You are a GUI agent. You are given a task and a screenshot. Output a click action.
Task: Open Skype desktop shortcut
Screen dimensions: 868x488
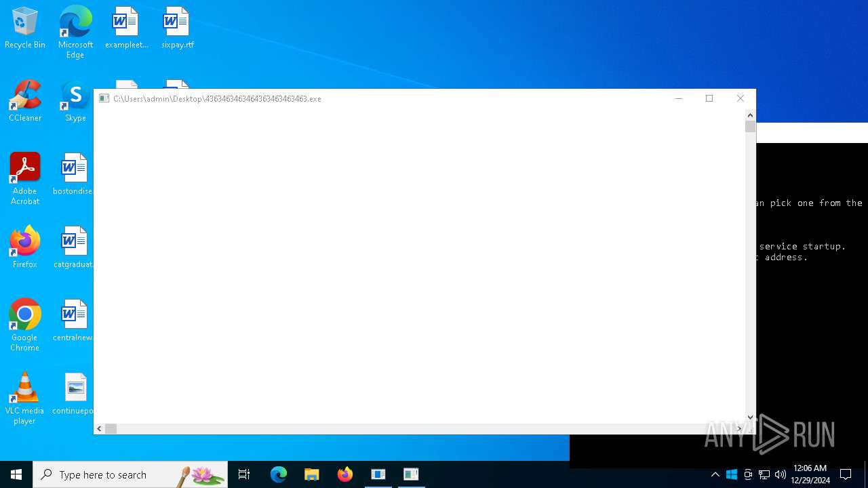[x=75, y=101]
